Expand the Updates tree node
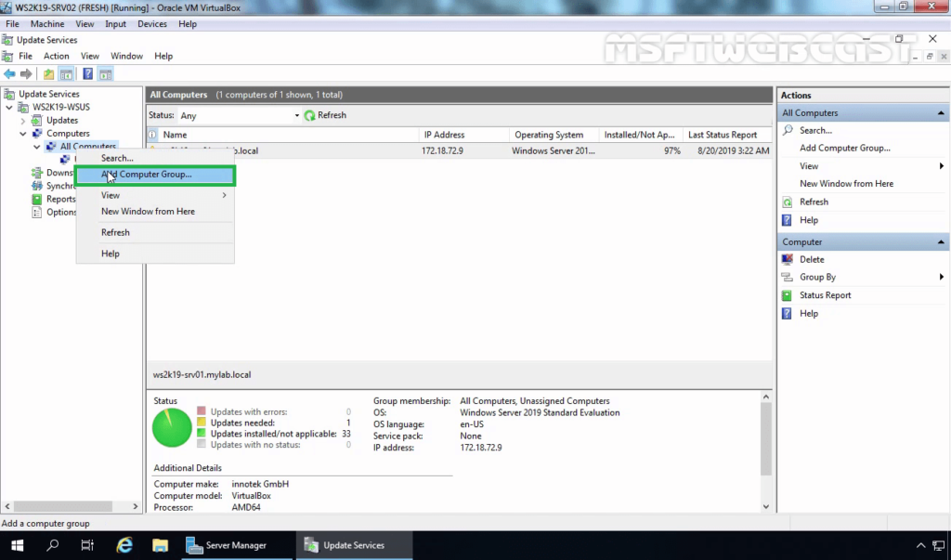 (23, 121)
